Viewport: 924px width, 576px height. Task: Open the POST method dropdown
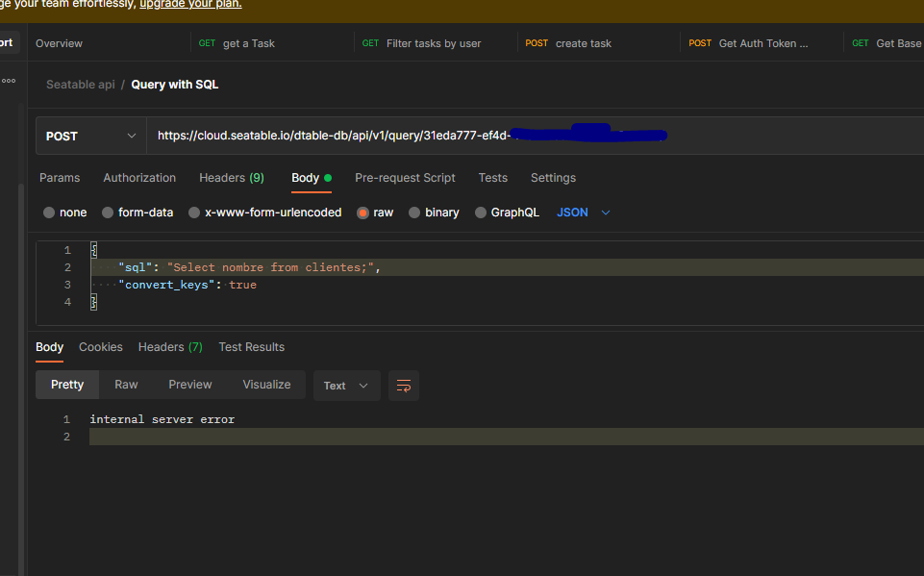90,137
